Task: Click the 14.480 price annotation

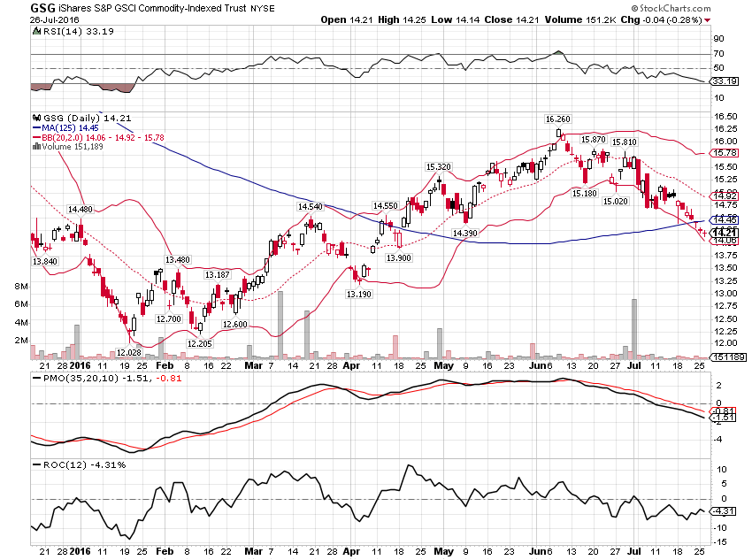Action: tap(81, 209)
